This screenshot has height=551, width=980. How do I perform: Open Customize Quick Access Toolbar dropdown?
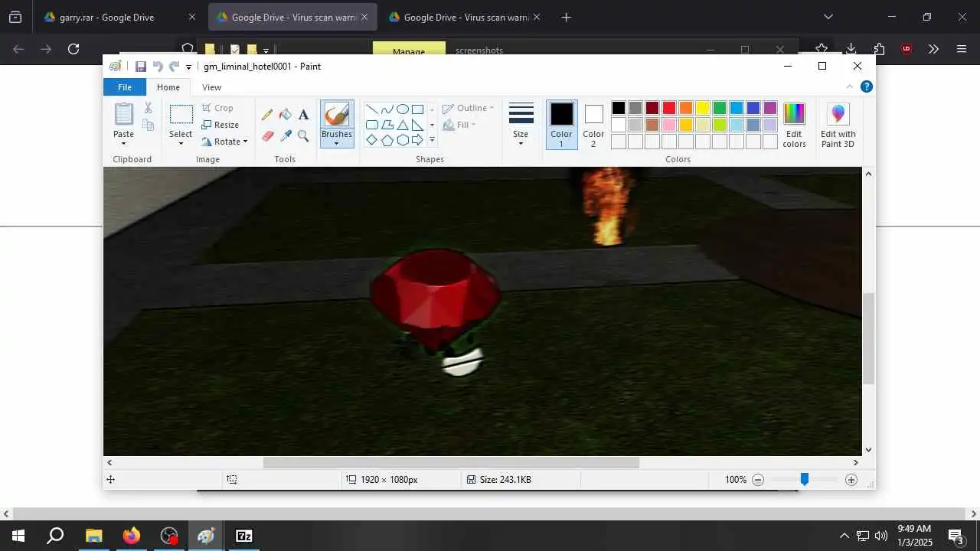(x=188, y=67)
